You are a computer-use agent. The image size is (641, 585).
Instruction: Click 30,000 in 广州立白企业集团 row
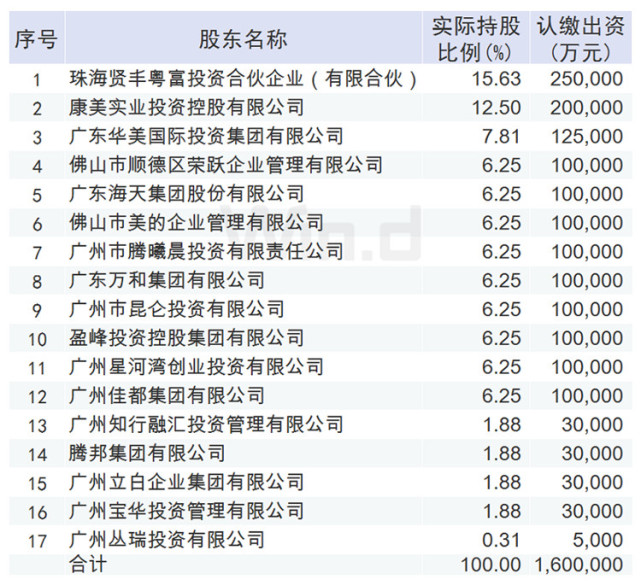point(592,482)
